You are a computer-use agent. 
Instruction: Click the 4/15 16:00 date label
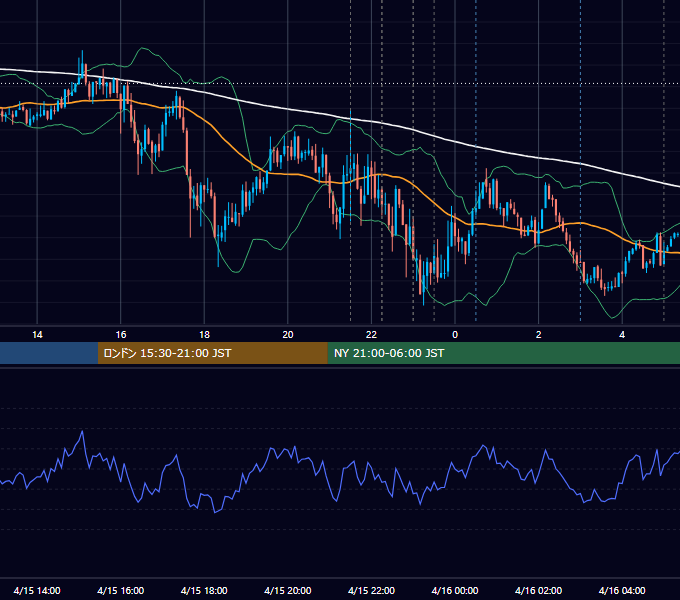121,590
